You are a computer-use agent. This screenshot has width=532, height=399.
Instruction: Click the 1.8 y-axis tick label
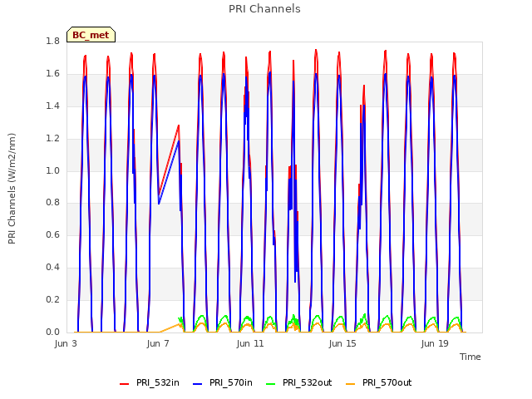click(52, 42)
